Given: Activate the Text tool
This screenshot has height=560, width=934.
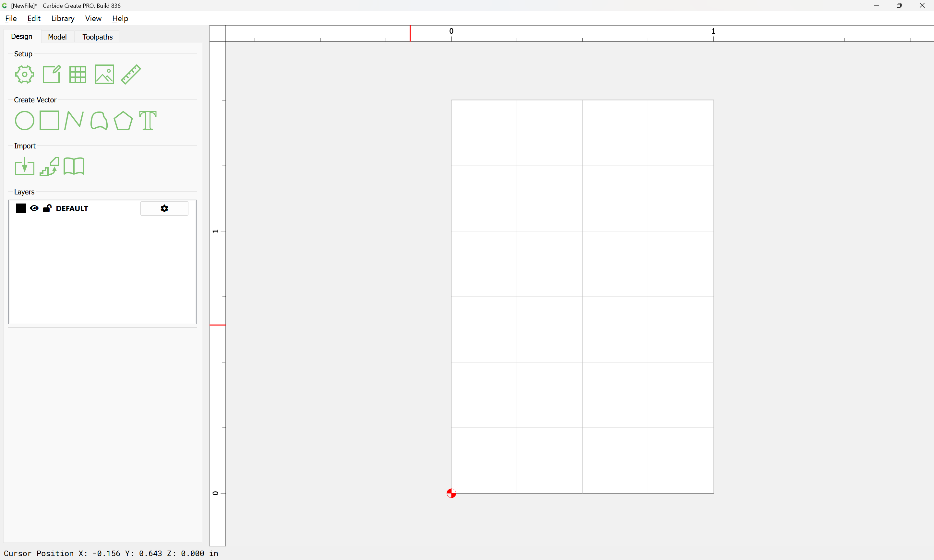Looking at the screenshot, I should (148, 121).
